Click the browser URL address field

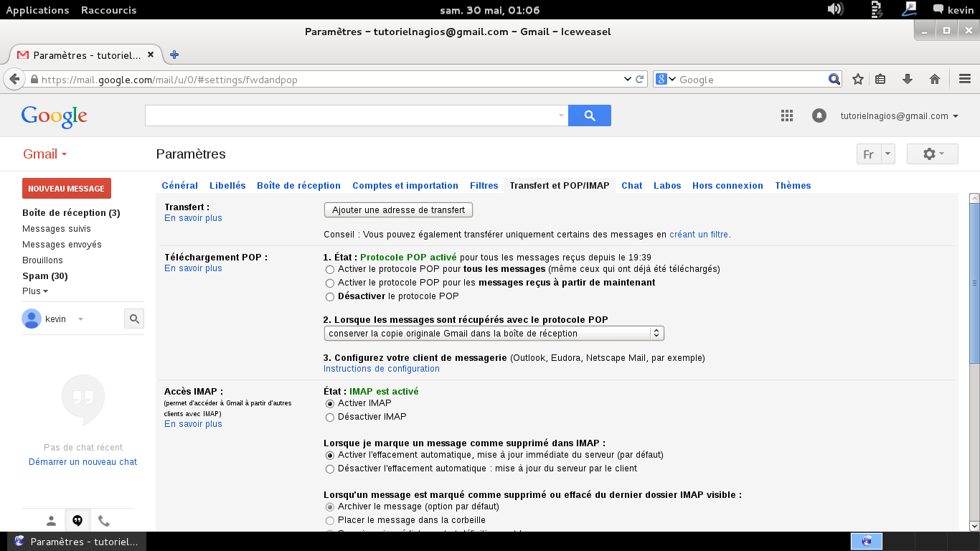330,80
